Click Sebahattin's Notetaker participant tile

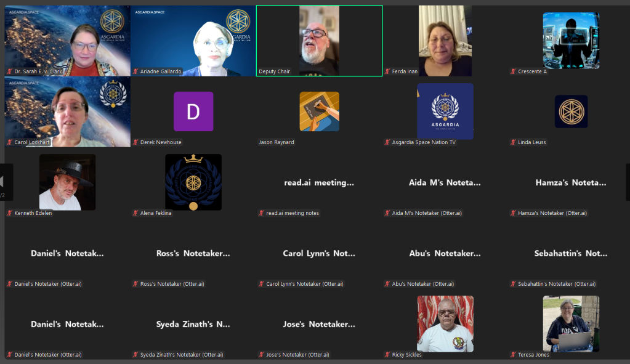coord(571,254)
